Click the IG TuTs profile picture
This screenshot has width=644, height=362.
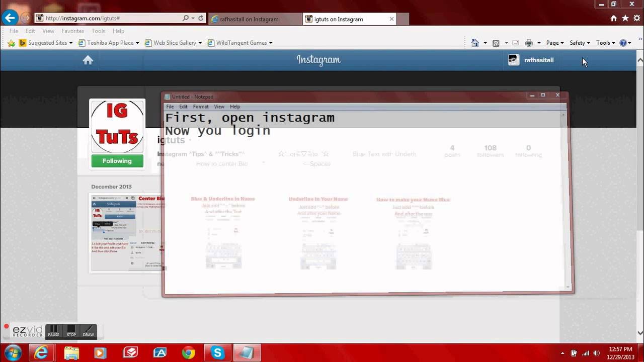pyautogui.click(x=117, y=126)
